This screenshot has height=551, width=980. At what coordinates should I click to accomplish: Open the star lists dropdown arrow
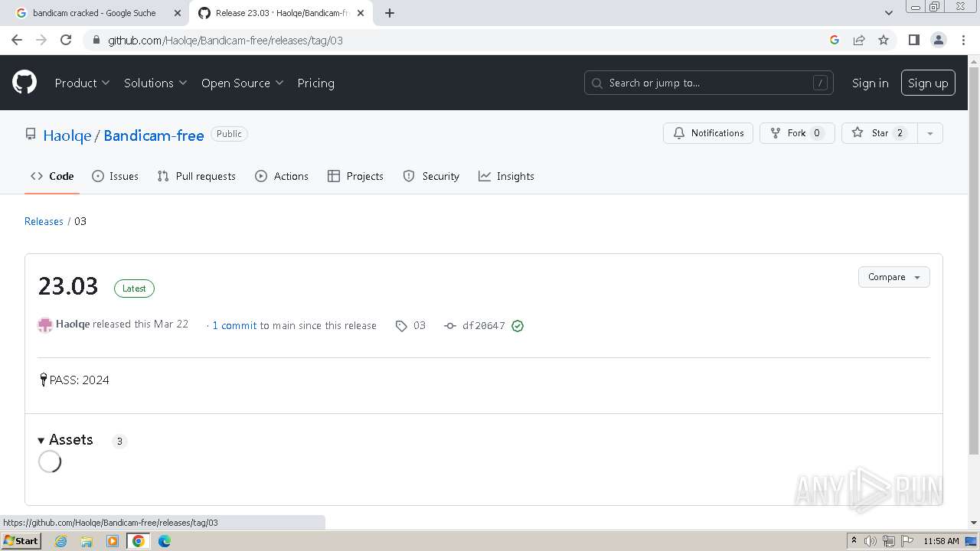click(930, 133)
